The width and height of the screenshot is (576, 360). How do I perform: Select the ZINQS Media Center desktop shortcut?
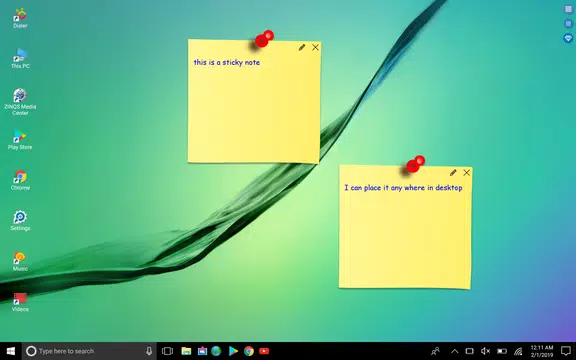20,102
